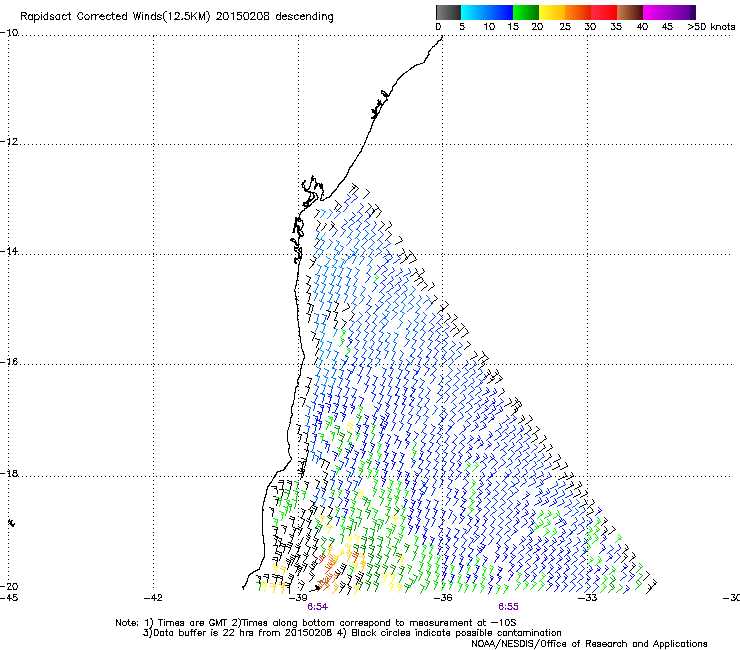
Task: Click the '25' legend tick label
Action: (x=565, y=27)
